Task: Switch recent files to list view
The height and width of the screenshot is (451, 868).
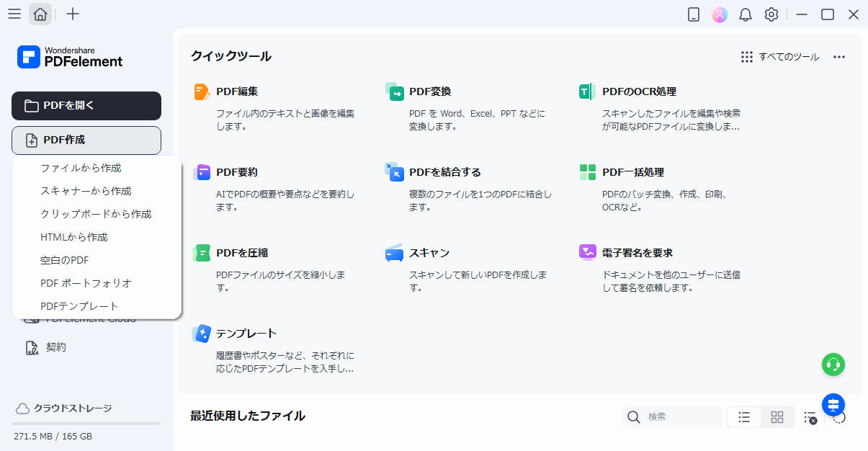Action: coord(743,416)
